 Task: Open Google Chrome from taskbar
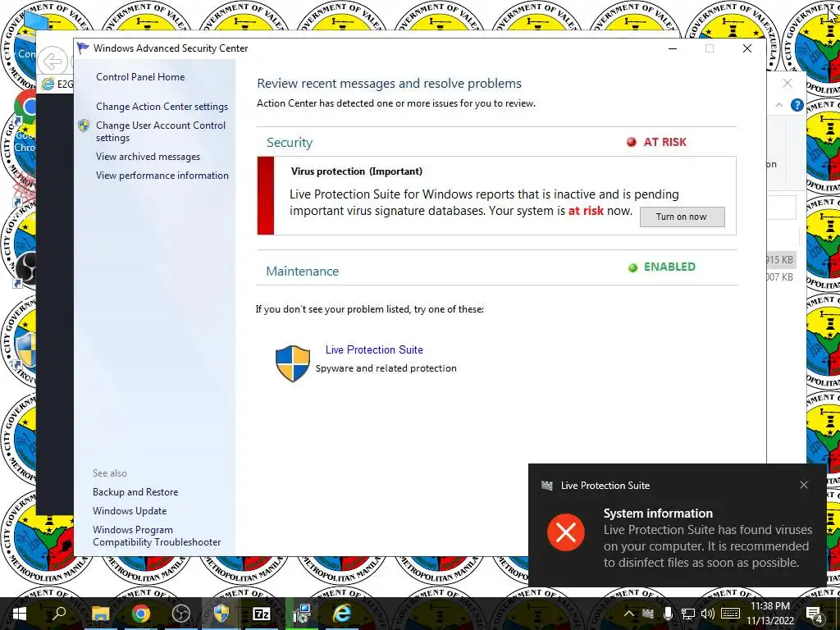pos(141,614)
